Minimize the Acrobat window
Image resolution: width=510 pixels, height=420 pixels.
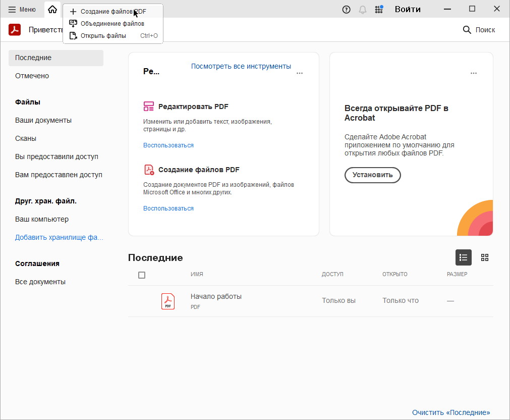[x=447, y=9]
